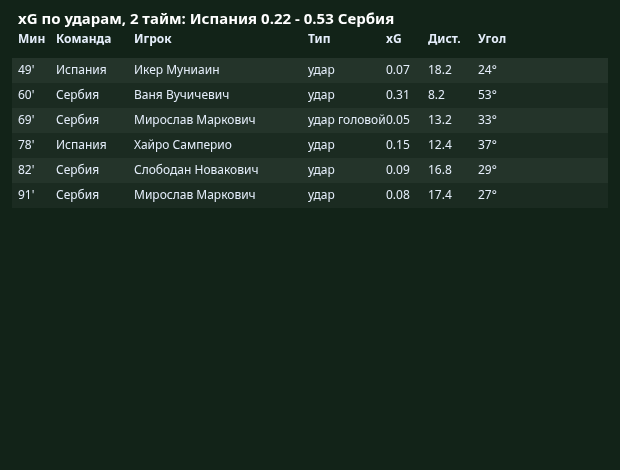Click team Сербия in the 82' row
Image resolution: width=620 pixels, height=470 pixels.
point(77,170)
